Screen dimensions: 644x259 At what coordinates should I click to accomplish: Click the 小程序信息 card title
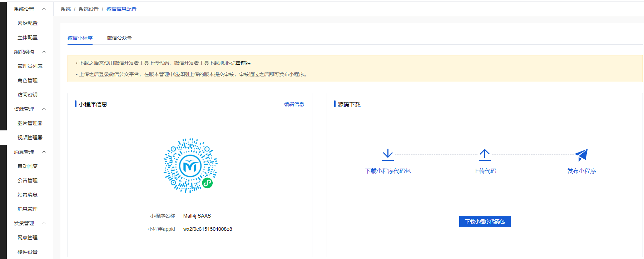[93, 104]
